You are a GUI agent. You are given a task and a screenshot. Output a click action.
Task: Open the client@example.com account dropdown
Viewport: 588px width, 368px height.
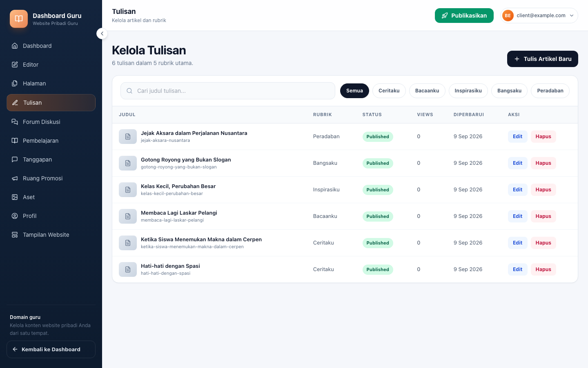click(x=539, y=16)
